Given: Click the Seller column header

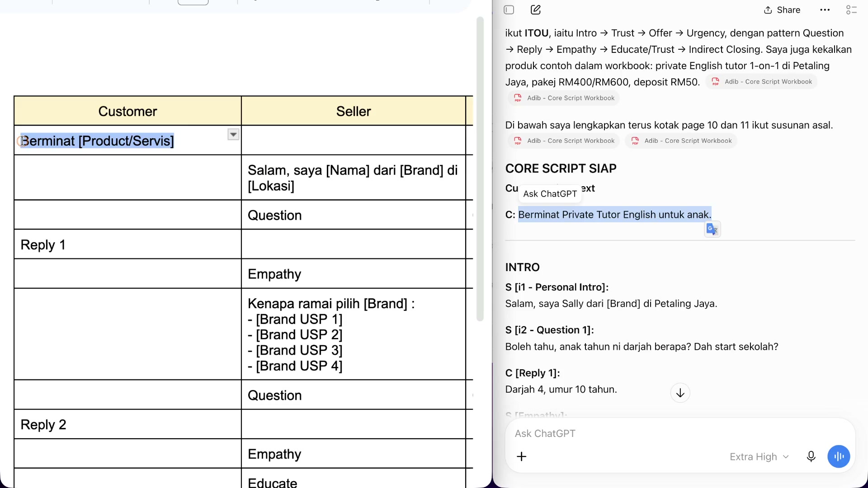Looking at the screenshot, I should 354,111.
